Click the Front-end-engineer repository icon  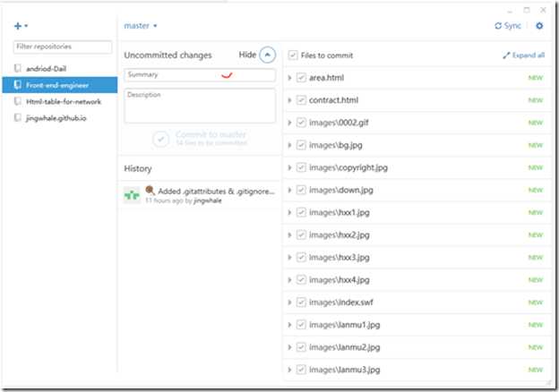click(18, 85)
